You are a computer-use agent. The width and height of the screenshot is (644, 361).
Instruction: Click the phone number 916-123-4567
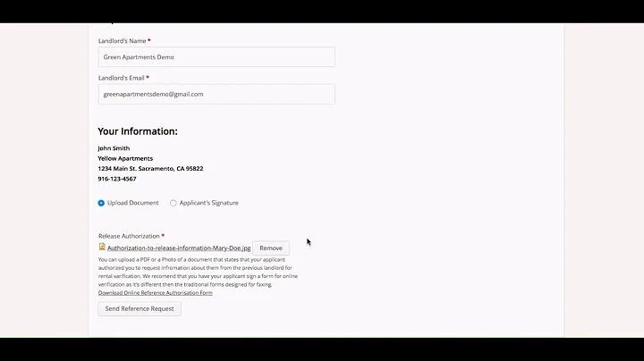[x=117, y=179]
